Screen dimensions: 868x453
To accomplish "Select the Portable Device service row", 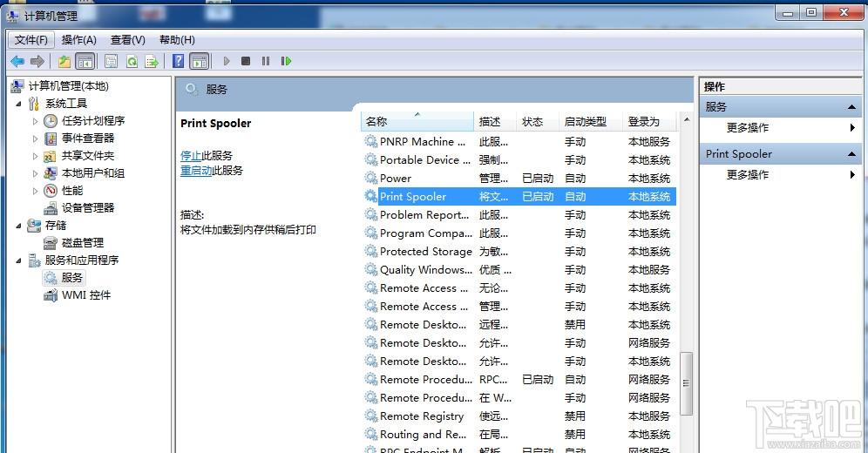I will tap(519, 160).
